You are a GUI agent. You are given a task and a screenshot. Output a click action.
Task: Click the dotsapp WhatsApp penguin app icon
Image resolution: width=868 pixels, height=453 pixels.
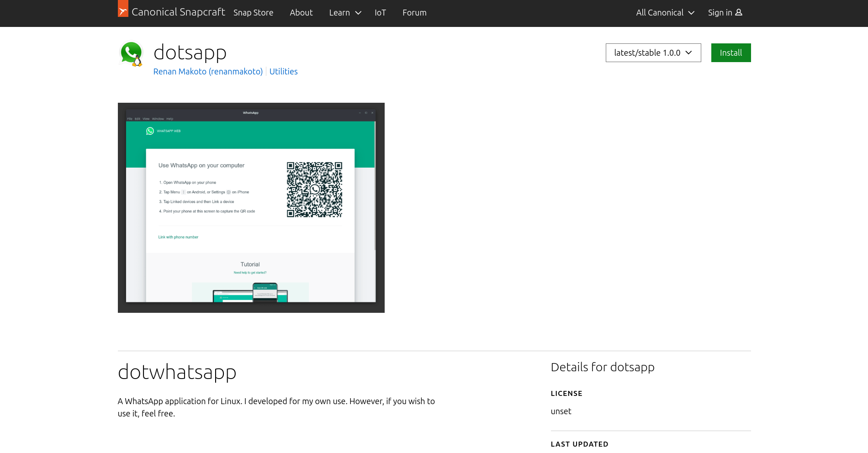(132, 54)
